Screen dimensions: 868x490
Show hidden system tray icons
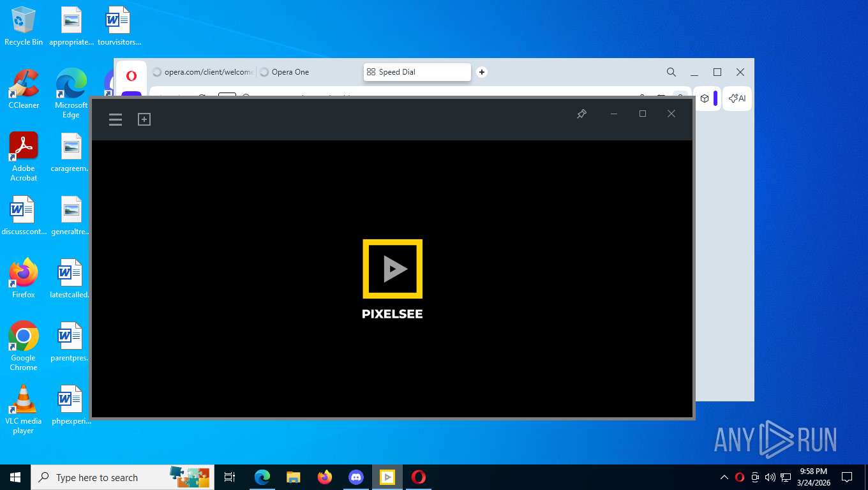pos(724,477)
